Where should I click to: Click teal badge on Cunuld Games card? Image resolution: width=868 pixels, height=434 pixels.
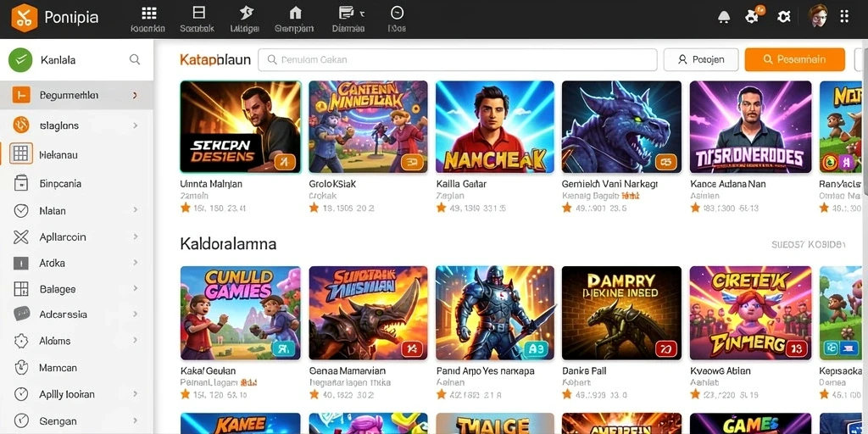(285, 348)
